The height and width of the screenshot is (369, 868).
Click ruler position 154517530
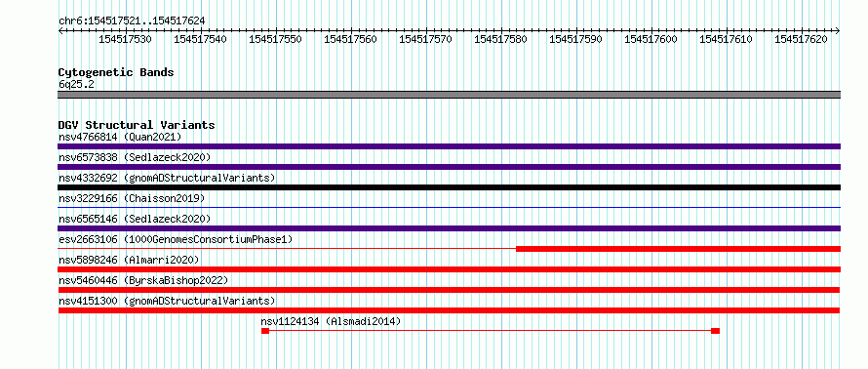pos(125,39)
